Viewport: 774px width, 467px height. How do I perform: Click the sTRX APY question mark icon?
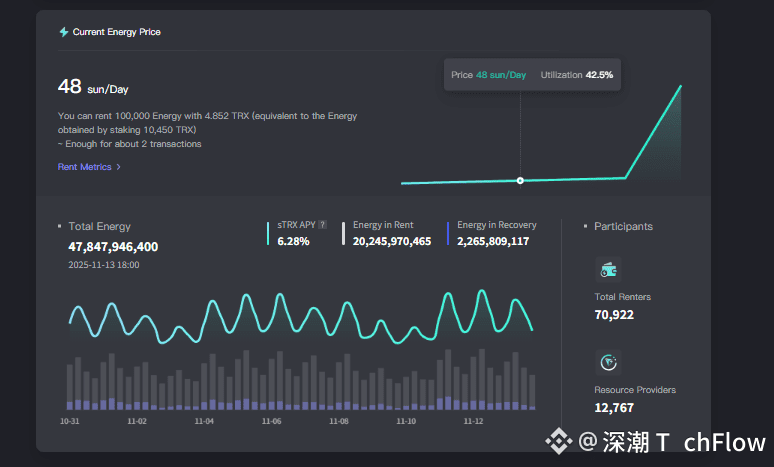pyautogui.click(x=322, y=226)
